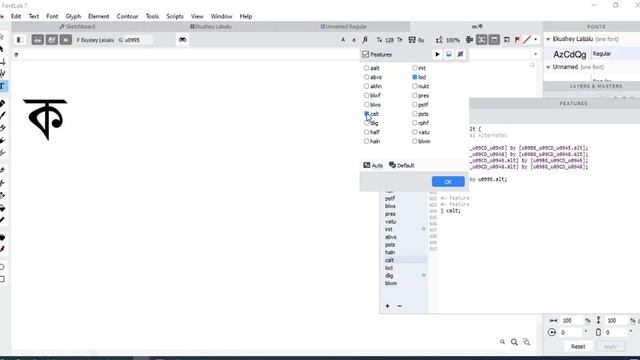Click the rotation 0 value field
Viewport: 640px width, 360px height.
coord(571,332)
